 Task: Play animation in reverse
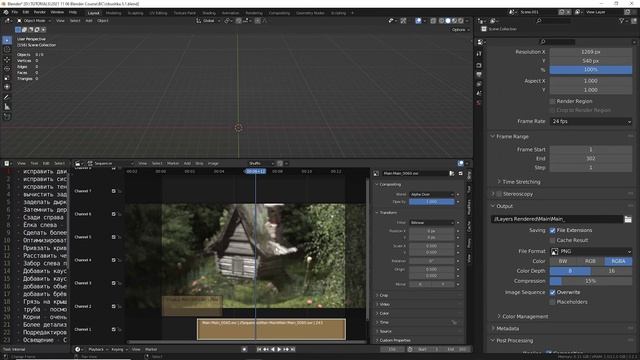(273, 349)
